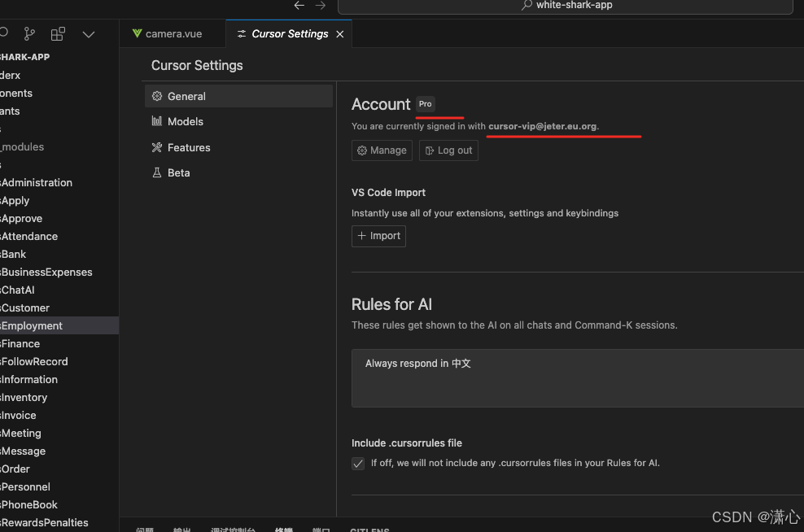804x532 pixels.
Task: Go back with the left arrow
Action: pyautogui.click(x=299, y=5)
